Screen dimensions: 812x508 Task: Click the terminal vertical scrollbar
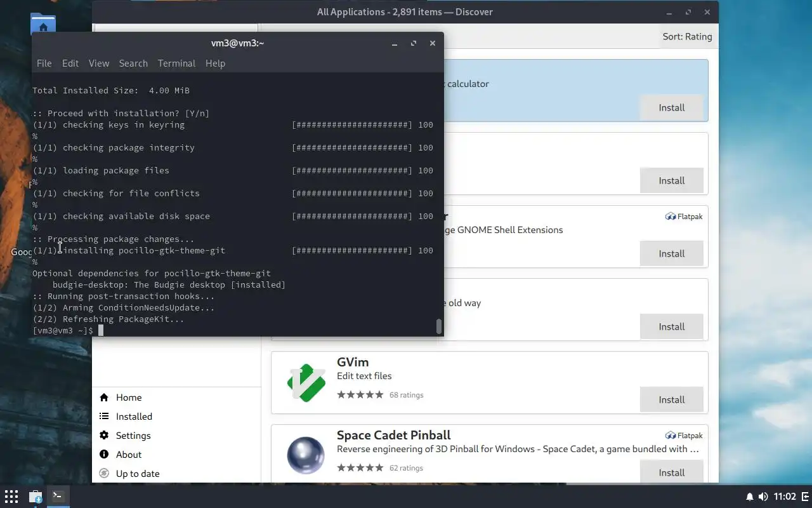click(x=438, y=326)
